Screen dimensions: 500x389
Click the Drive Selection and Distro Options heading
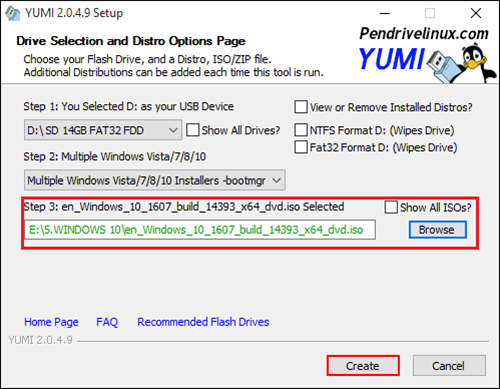(x=131, y=41)
